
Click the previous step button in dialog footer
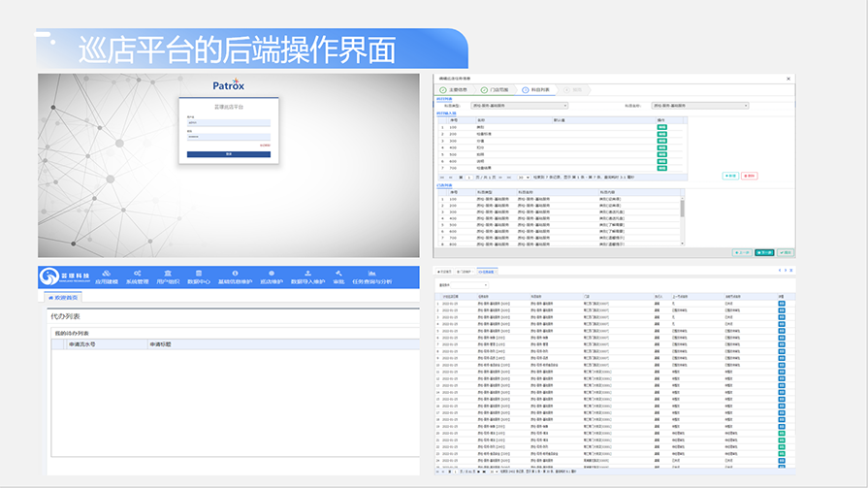pos(742,252)
